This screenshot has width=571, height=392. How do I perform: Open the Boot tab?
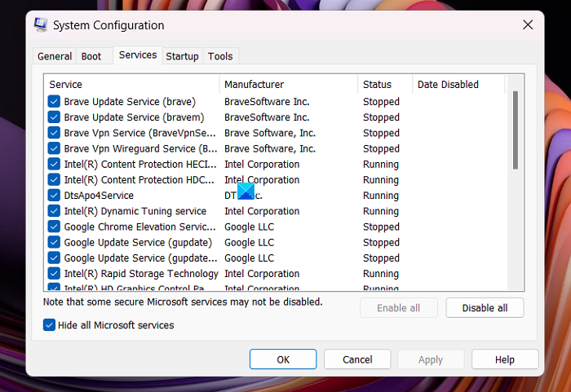click(91, 56)
